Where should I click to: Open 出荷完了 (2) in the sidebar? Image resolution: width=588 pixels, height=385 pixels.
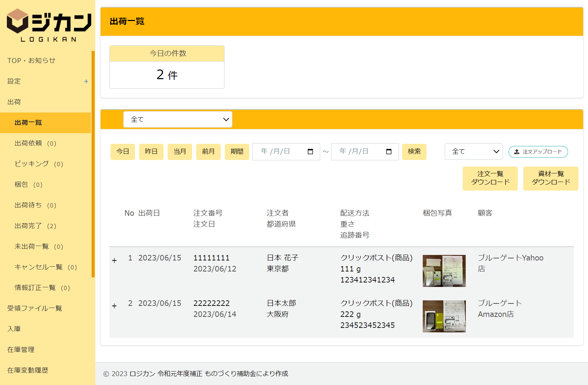coord(35,226)
